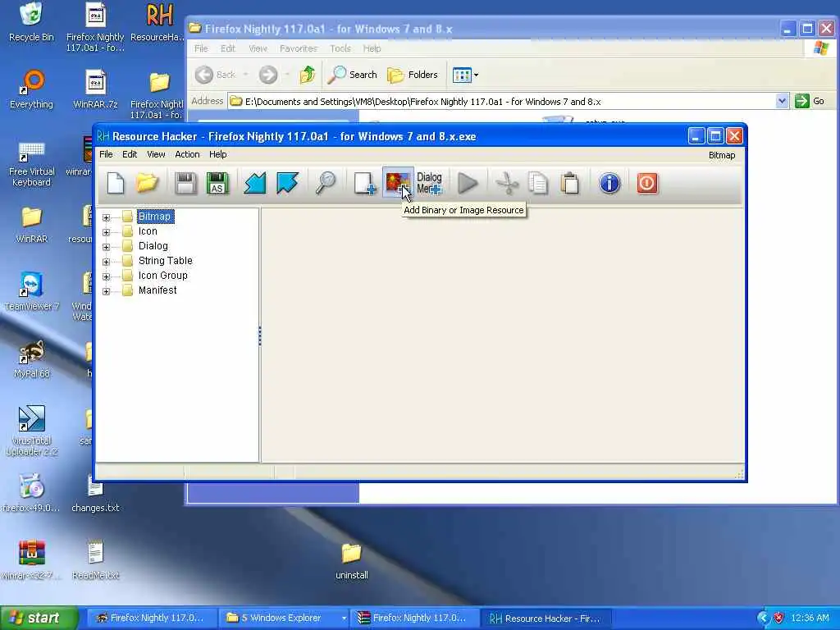Select the Manifest folder in tree
Viewport: 840px width, 630px height.
point(157,290)
